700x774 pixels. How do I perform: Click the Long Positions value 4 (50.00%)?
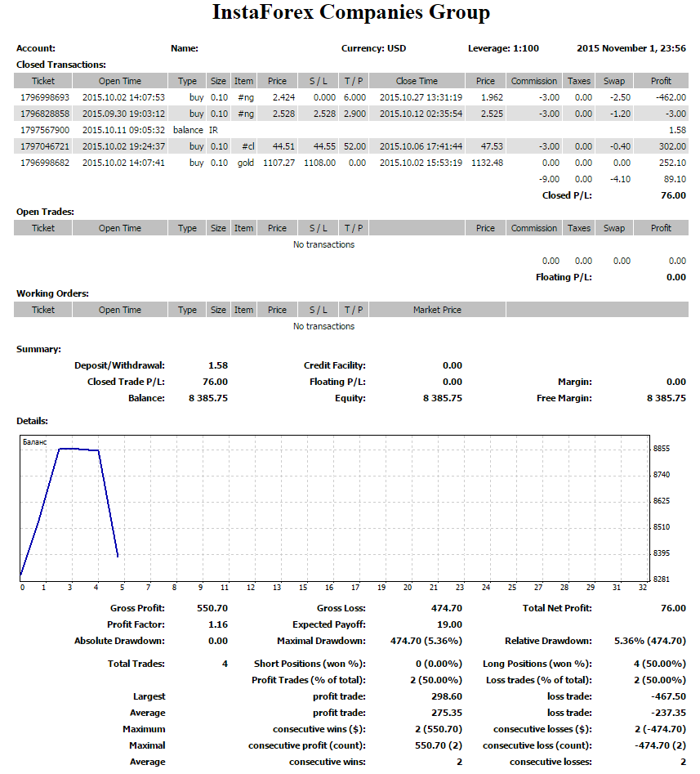[x=659, y=664]
